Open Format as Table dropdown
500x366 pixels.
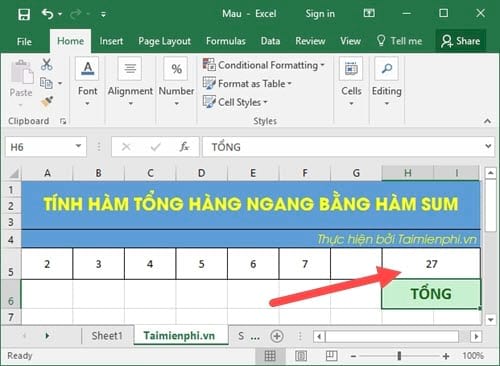click(247, 83)
